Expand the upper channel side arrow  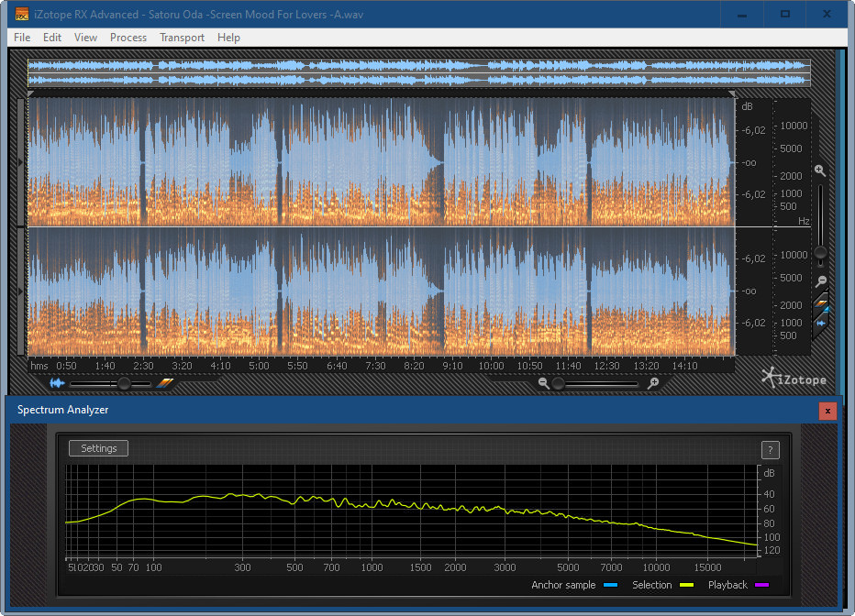tap(22, 162)
